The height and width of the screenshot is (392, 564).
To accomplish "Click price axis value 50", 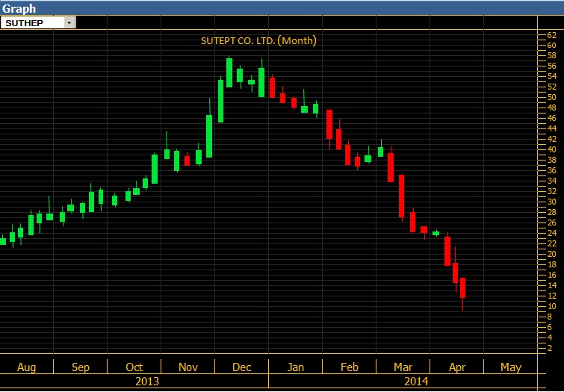I will click(551, 98).
